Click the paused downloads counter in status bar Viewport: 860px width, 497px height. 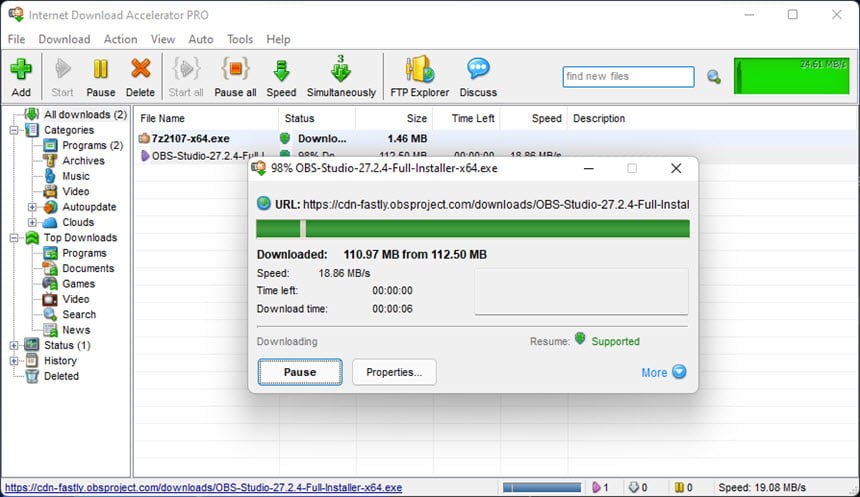click(x=683, y=487)
